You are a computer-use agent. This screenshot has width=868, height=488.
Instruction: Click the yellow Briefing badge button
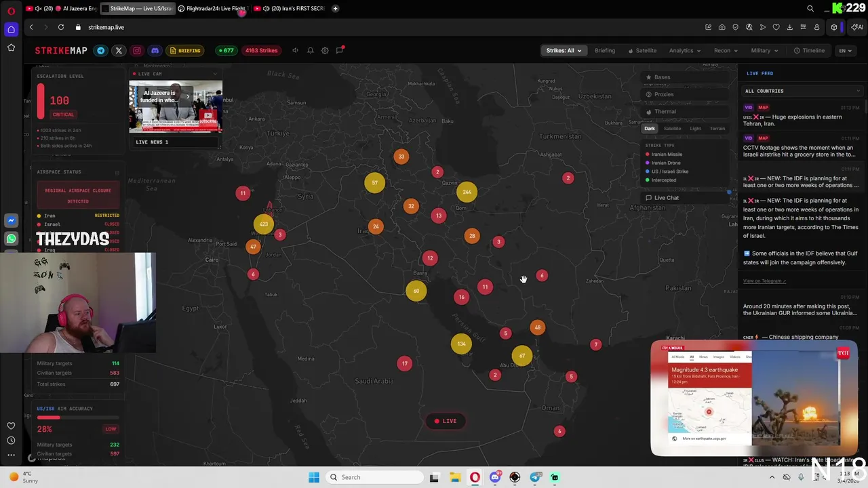(x=185, y=50)
